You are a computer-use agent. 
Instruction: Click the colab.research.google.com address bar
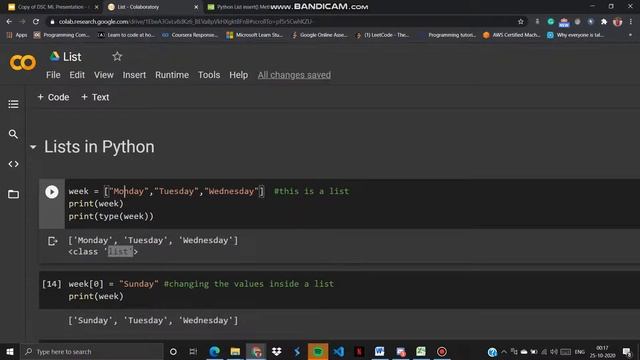282,22
